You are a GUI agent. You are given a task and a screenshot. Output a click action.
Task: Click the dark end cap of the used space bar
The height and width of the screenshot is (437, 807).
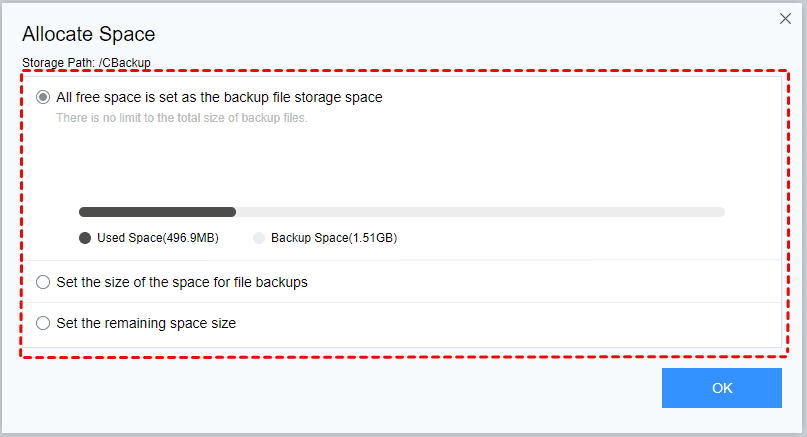tap(232, 212)
